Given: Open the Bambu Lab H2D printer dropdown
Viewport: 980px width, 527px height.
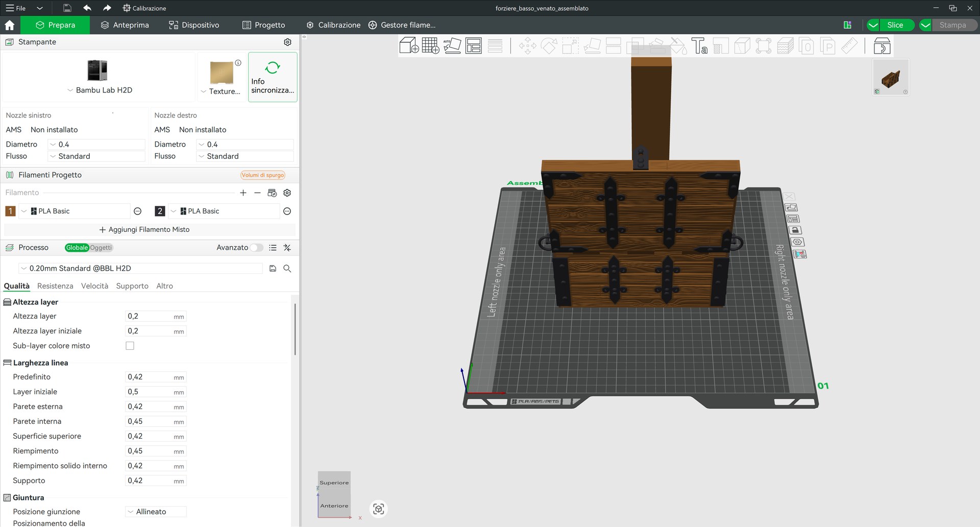Looking at the screenshot, I should [x=100, y=90].
